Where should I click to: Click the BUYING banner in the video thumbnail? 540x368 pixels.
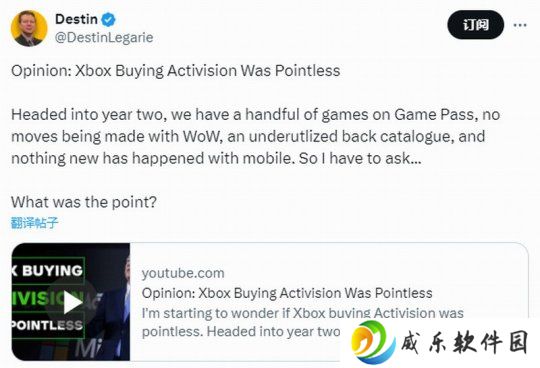(46, 271)
